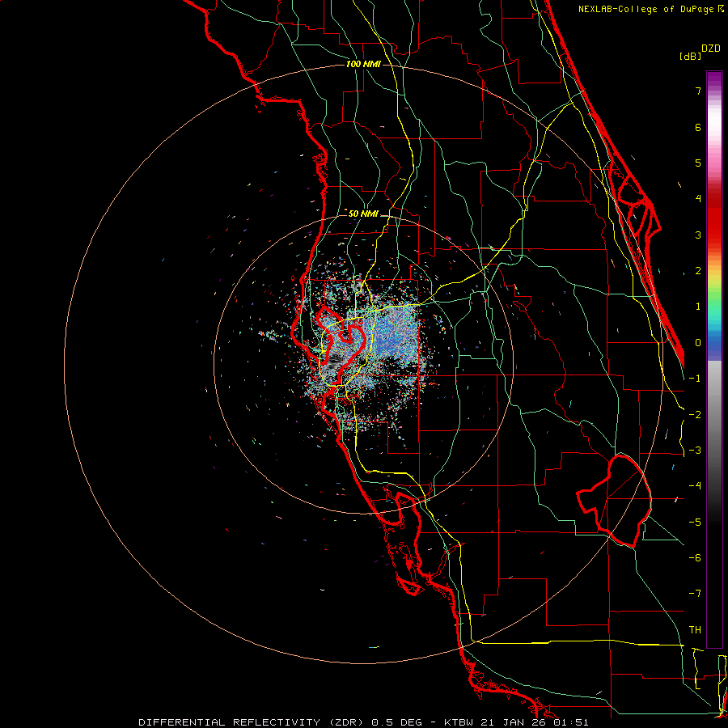Image resolution: width=728 pixels, height=728 pixels.
Task: Click the 5 value on the color scale
Action: coord(698,163)
